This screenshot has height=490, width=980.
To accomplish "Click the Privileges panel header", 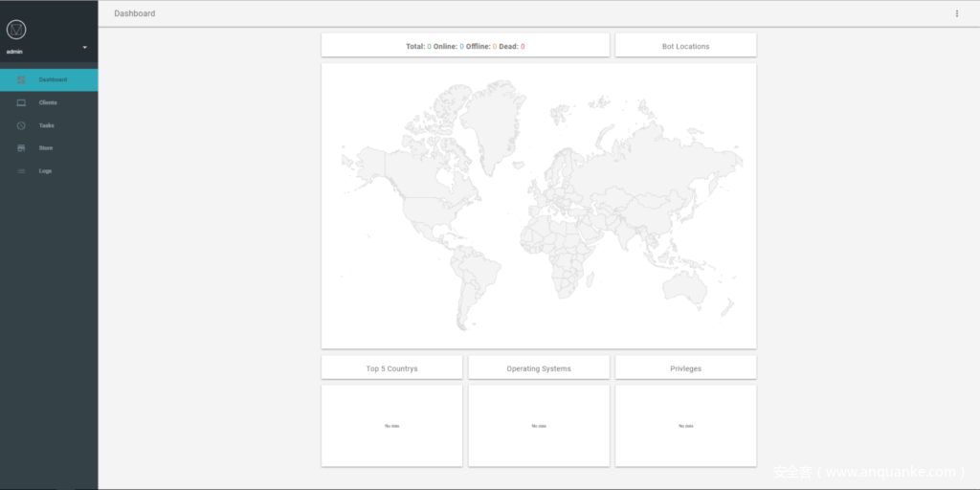I will [x=685, y=368].
